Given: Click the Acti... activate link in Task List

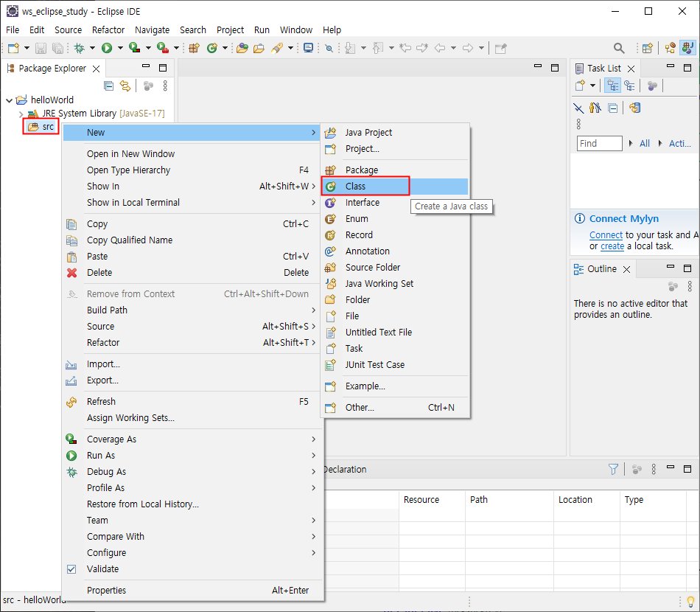Looking at the screenshot, I should (679, 143).
